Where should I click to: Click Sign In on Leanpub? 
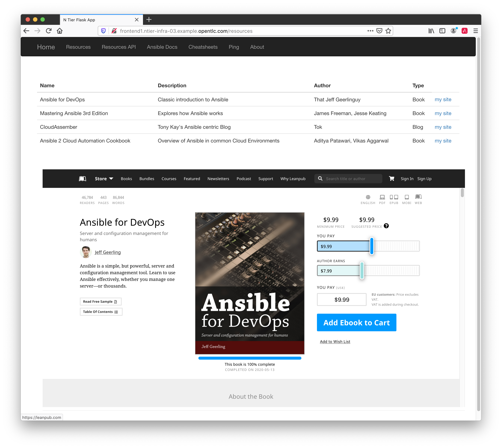point(407,178)
